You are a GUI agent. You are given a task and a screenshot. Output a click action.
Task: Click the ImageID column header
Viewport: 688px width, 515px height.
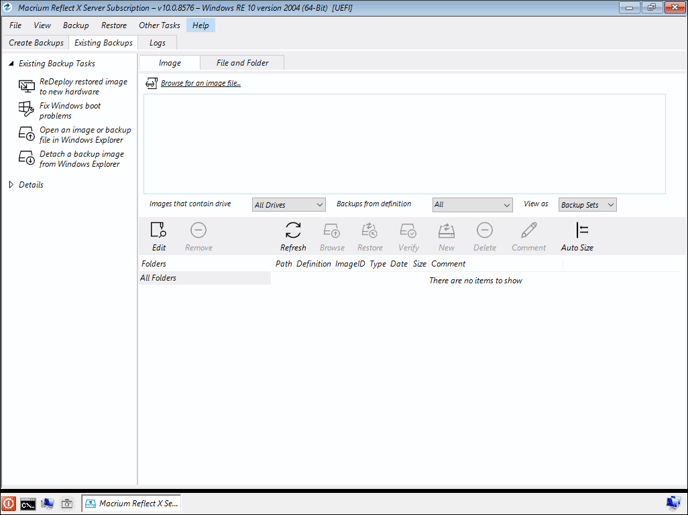click(x=350, y=264)
